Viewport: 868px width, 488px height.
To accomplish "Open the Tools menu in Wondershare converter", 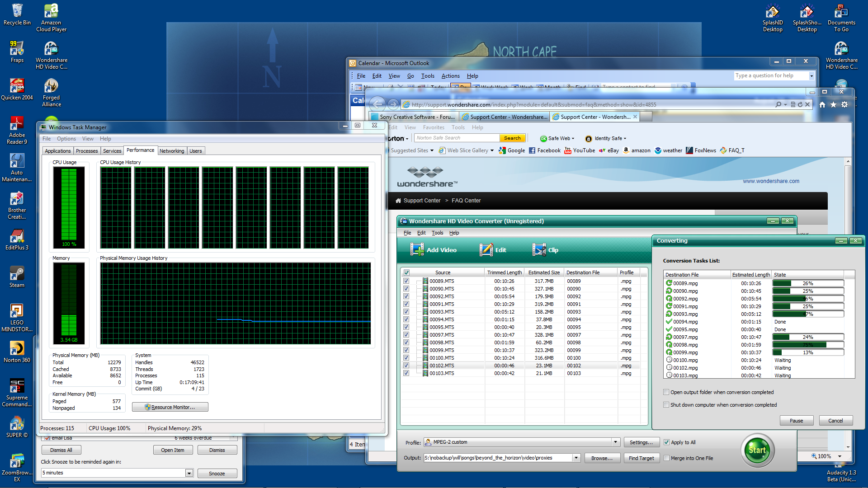I will pos(437,233).
